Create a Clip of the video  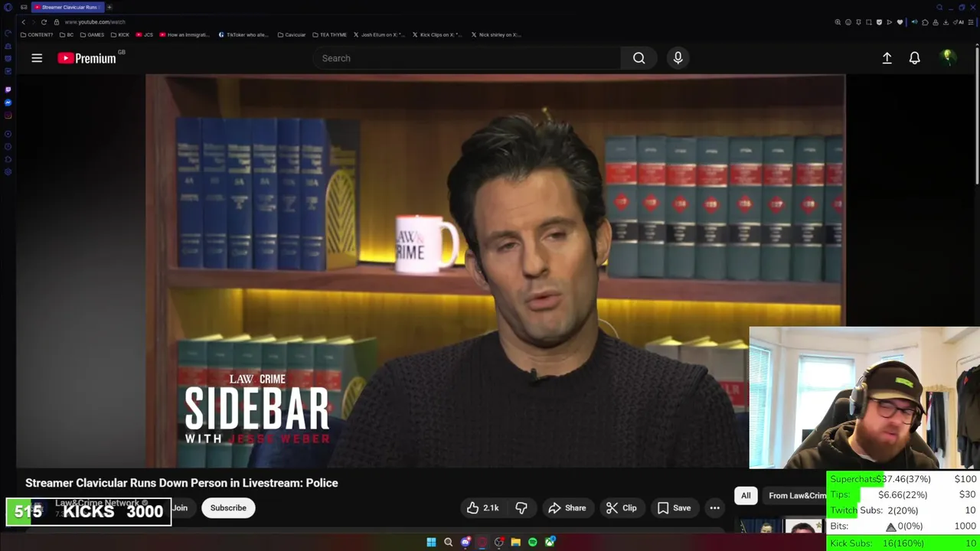pyautogui.click(x=621, y=508)
